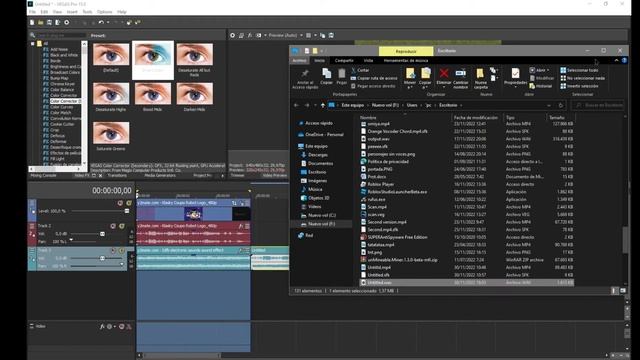The width and height of the screenshot is (640, 360).
Task: Close the Video FX docked tab
Action: [x=100, y=176]
